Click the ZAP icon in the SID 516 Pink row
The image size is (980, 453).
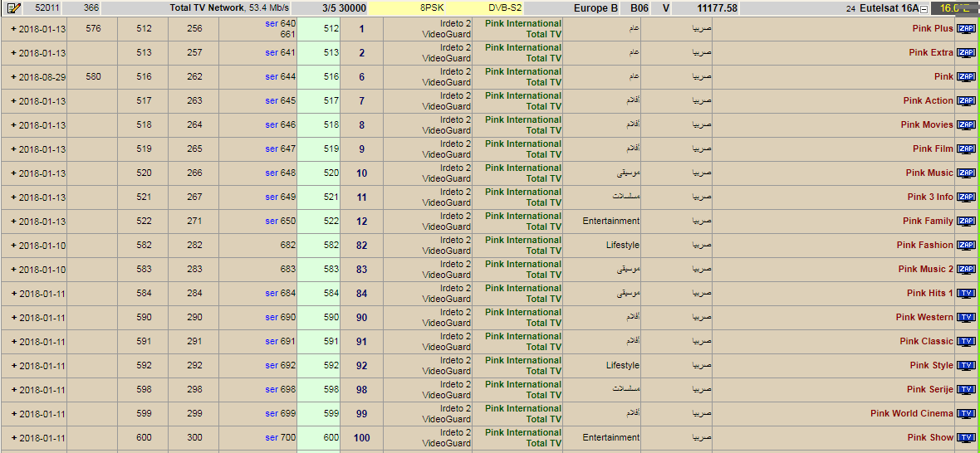[966, 77]
